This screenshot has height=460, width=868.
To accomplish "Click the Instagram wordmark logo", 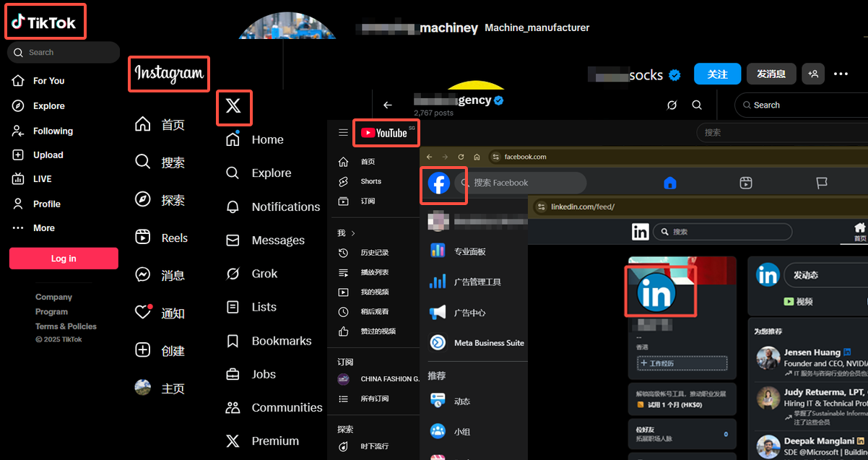I will pyautogui.click(x=170, y=74).
